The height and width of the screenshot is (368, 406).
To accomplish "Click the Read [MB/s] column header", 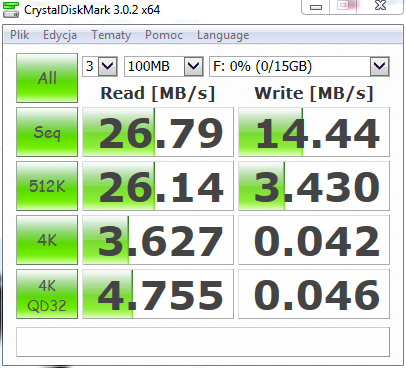I will click(x=158, y=93).
